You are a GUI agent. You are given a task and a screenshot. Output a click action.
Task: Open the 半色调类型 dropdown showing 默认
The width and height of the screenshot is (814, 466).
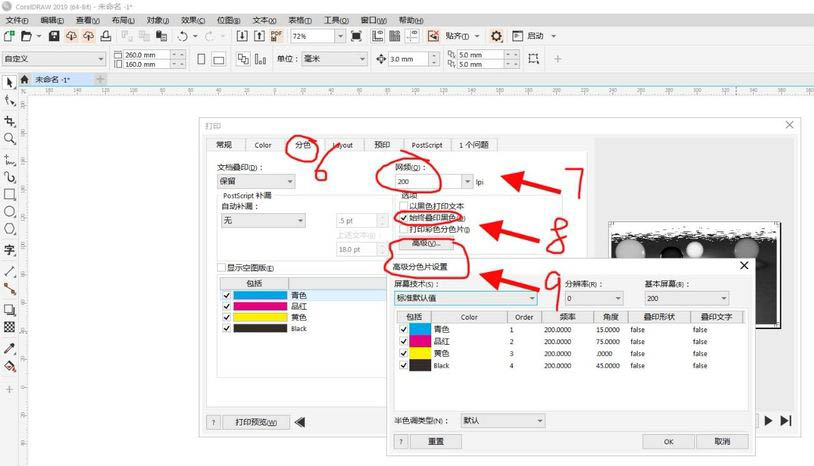click(x=503, y=420)
